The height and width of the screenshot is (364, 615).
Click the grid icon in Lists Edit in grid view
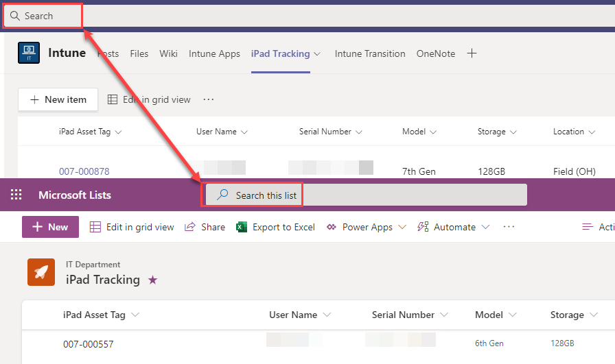coord(95,227)
